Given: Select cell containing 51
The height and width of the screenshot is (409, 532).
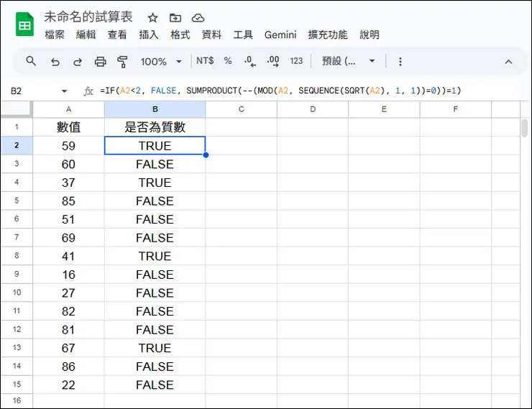Looking at the screenshot, I should (68, 219).
